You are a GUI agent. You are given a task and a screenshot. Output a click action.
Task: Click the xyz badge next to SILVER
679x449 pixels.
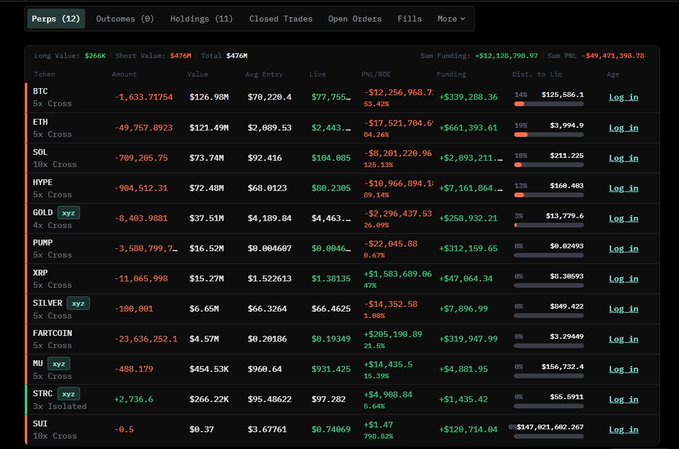[x=78, y=303]
